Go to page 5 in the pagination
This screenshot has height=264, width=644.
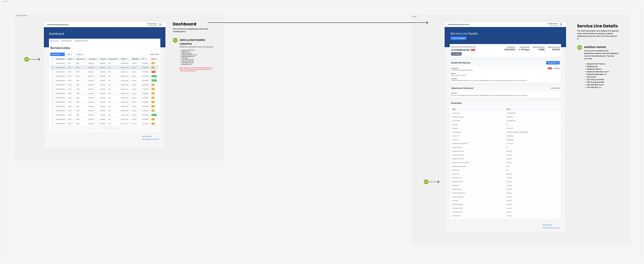pyautogui.click(x=112, y=128)
